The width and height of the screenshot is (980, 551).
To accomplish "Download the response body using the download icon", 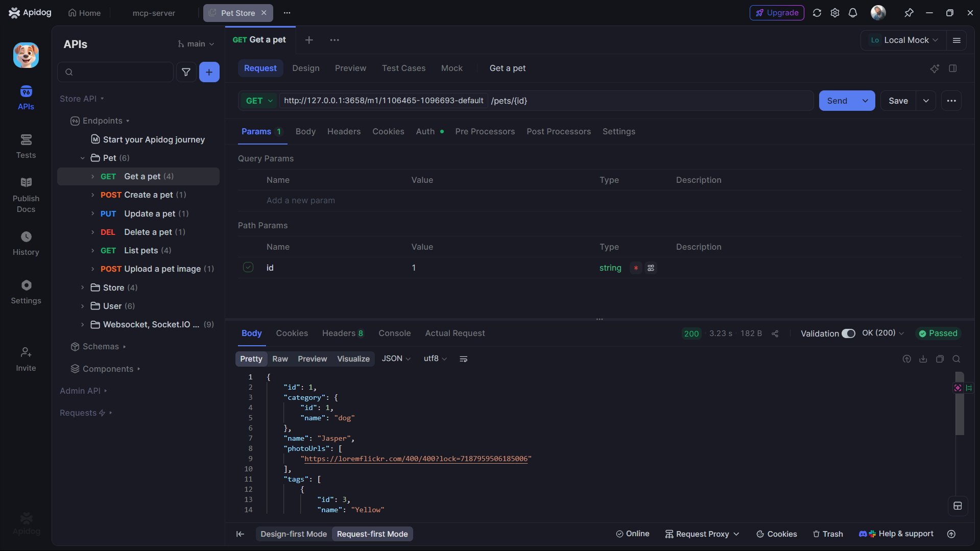I will click(923, 359).
